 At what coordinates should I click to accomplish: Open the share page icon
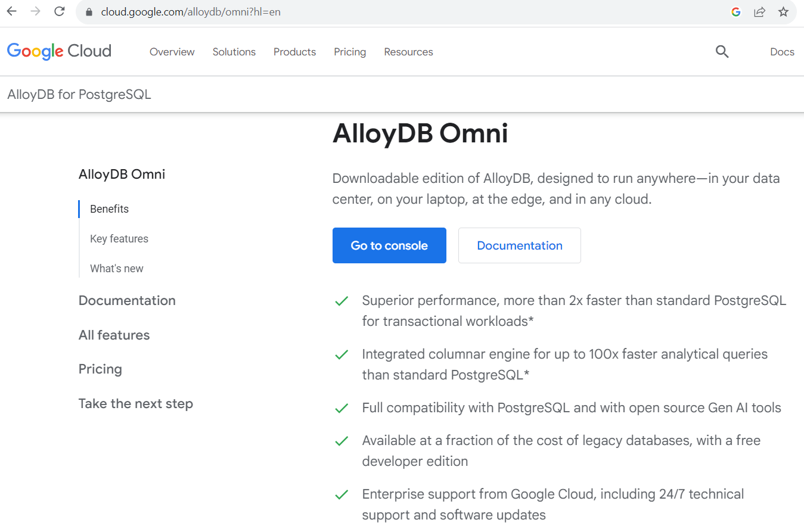[x=759, y=11]
